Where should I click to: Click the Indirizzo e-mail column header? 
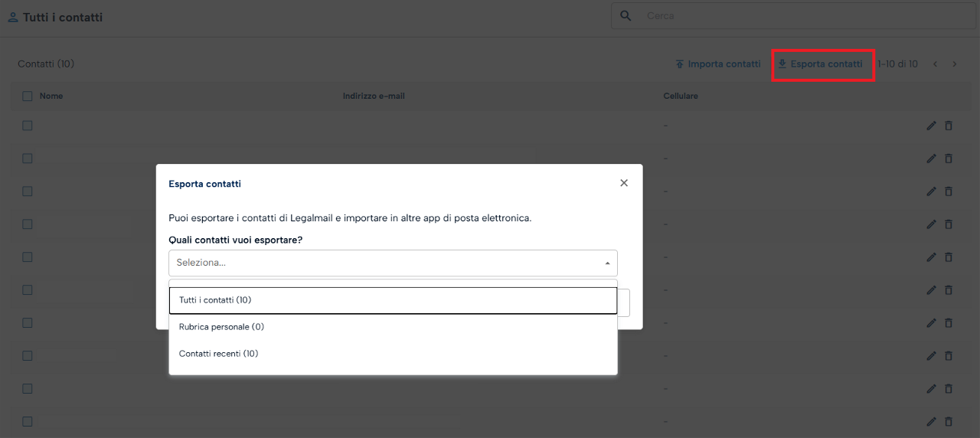(374, 96)
